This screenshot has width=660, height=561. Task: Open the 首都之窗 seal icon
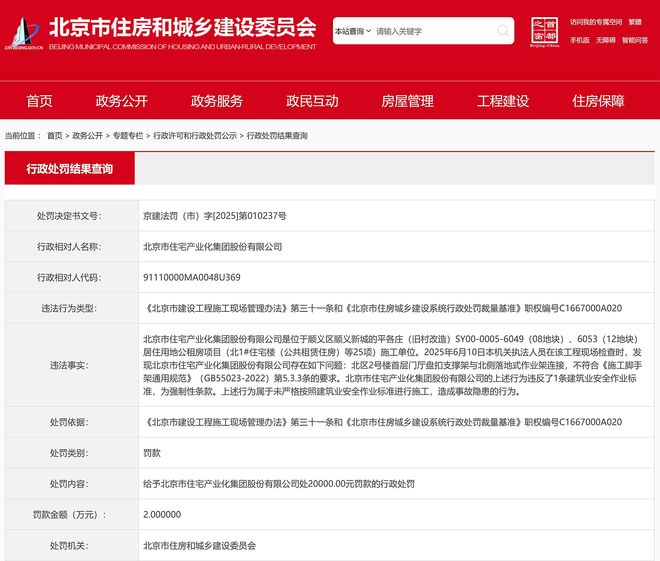click(544, 32)
